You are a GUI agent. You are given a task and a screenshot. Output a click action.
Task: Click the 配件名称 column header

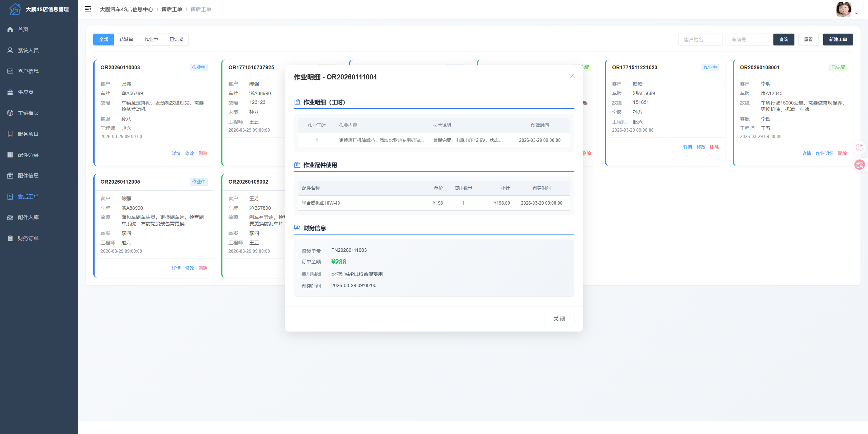pos(311,188)
